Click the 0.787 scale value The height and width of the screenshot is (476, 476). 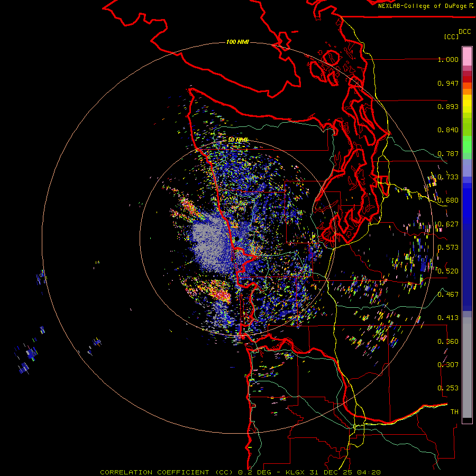click(x=448, y=153)
